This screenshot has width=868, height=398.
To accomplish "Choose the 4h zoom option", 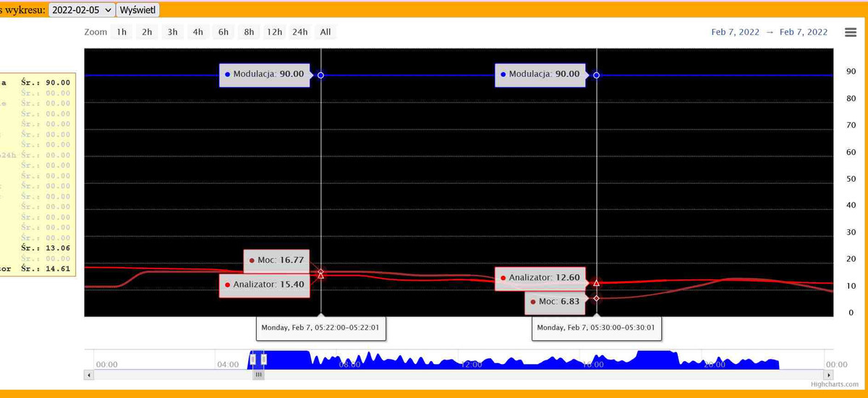I will tap(197, 32).
